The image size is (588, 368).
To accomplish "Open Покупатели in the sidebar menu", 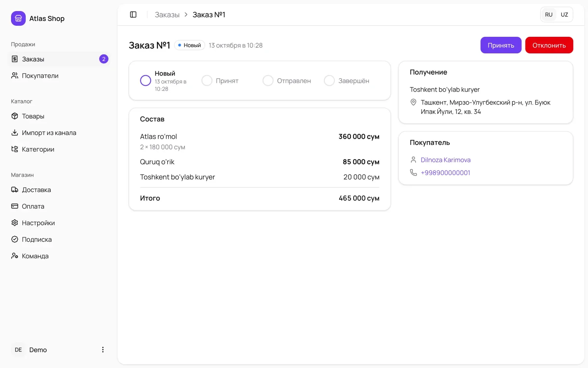I will coord(59,75).
